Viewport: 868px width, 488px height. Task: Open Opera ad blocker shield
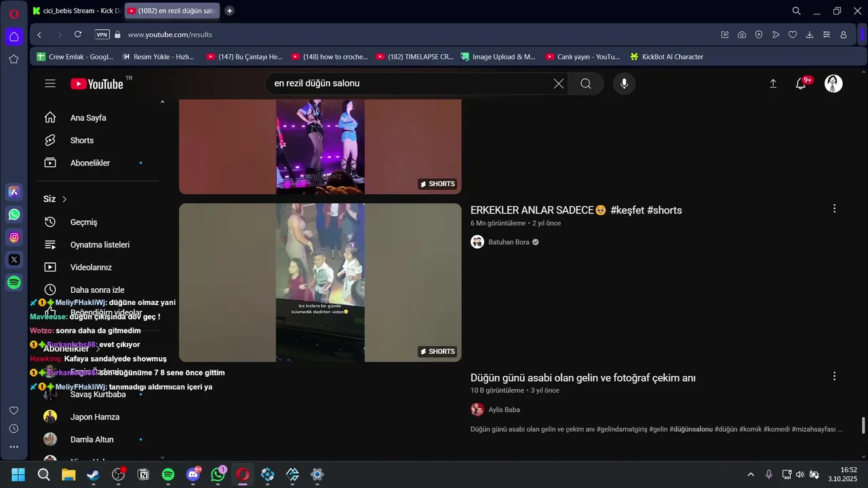click(759, 35)
